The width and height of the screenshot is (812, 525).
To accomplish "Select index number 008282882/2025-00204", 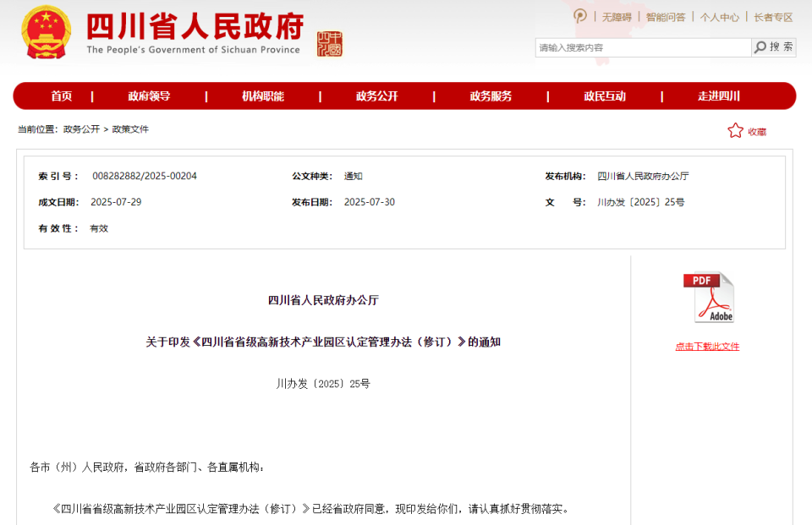I will (x=145, y=176).
